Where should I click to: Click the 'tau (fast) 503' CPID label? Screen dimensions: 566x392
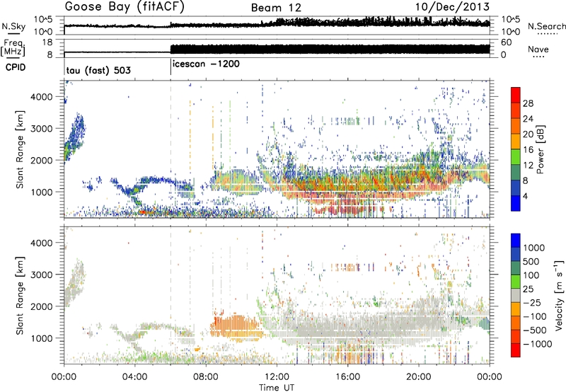point(98,70)
